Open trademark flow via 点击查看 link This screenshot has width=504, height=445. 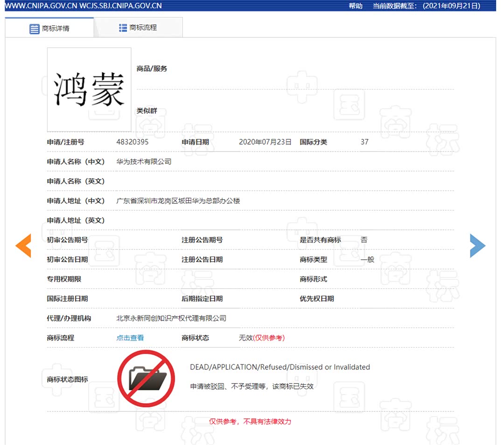[x=130, y=338]
